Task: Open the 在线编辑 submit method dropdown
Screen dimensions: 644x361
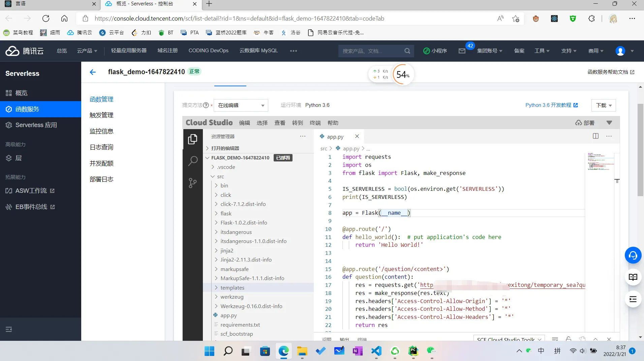Action: [241, 105]
